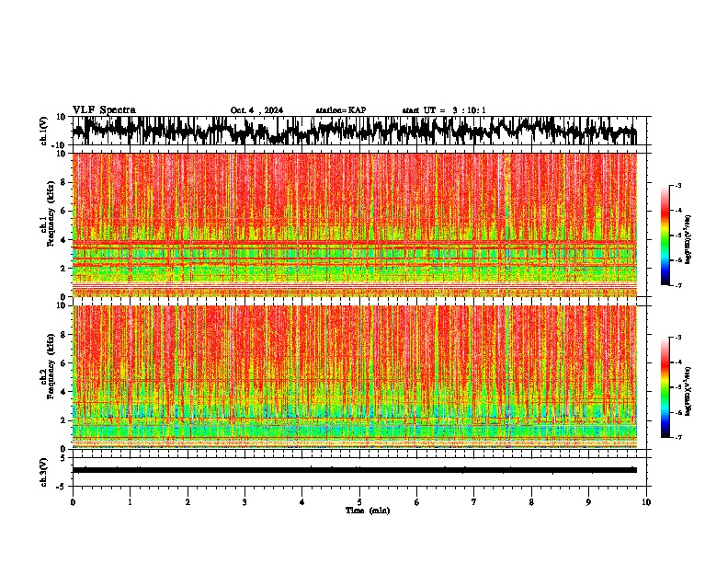Click time axis tick label '8'
Image resolution: width=728 pixels, height=563 pixels.
click(531, 502)
